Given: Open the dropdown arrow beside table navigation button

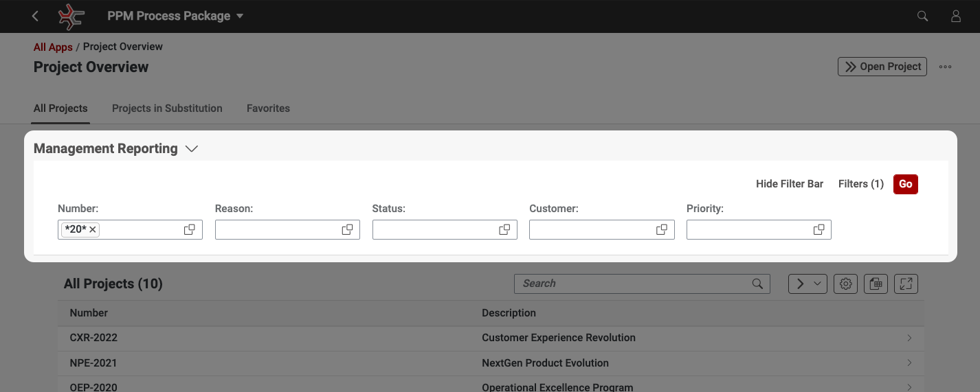Looking at the screenshot, I should pyautogui.click(x=817, y=284).
